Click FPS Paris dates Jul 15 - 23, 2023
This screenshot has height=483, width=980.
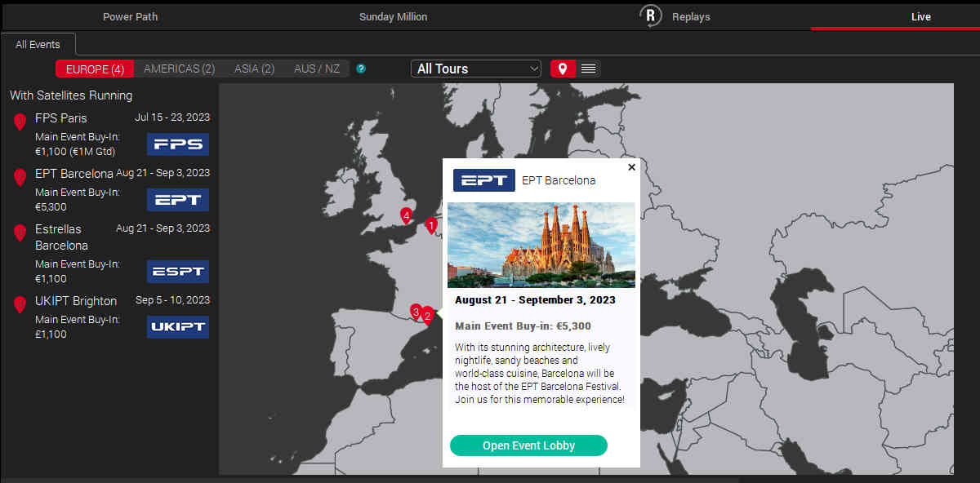click(172, 117)
